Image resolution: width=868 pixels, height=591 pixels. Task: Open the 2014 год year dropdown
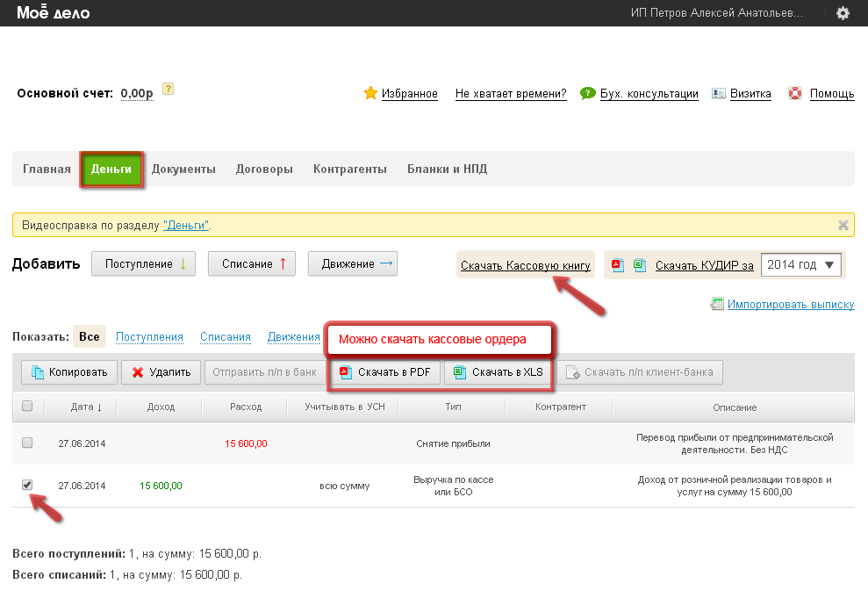(801, 265)
